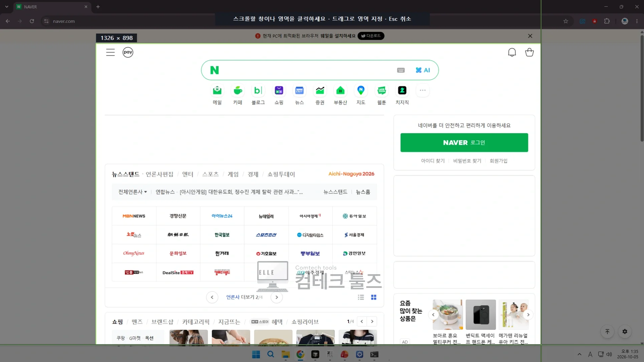Select the 언론사편집 tab
The image size is (644, 362).
click(159, 174)
